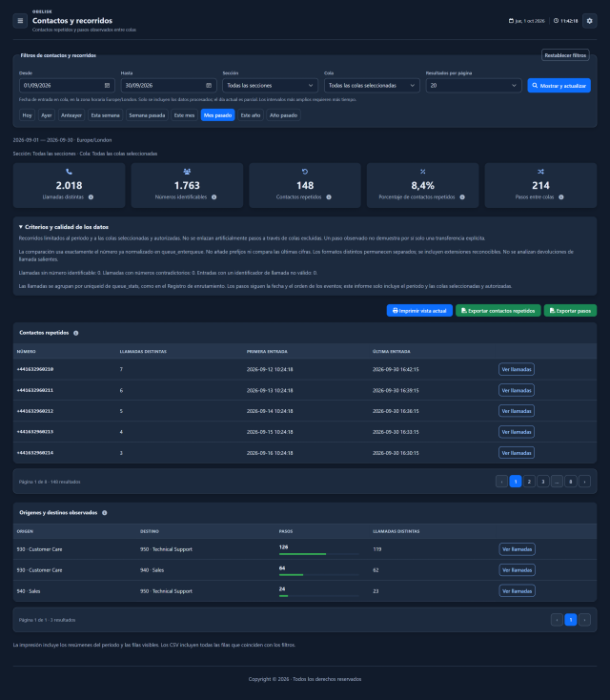Viewport: 610px width, 700px height.
Task: Click progress bar for 24 pasos
Action: coord(318,595)
